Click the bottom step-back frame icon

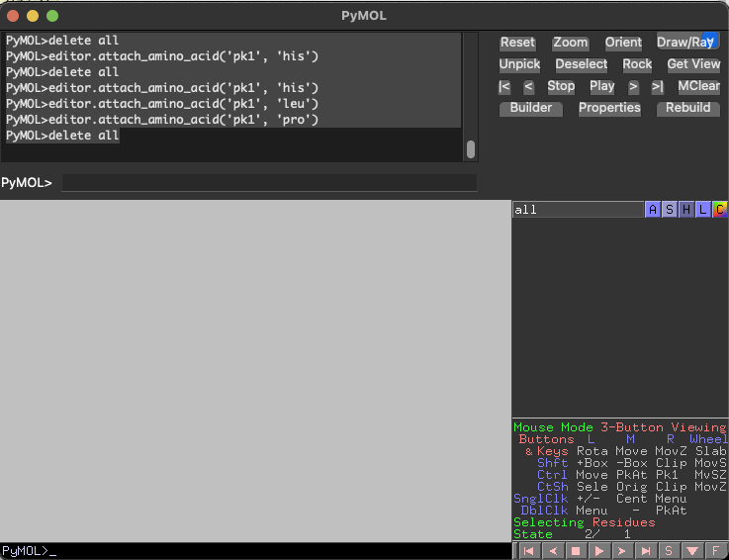[552, 551]
